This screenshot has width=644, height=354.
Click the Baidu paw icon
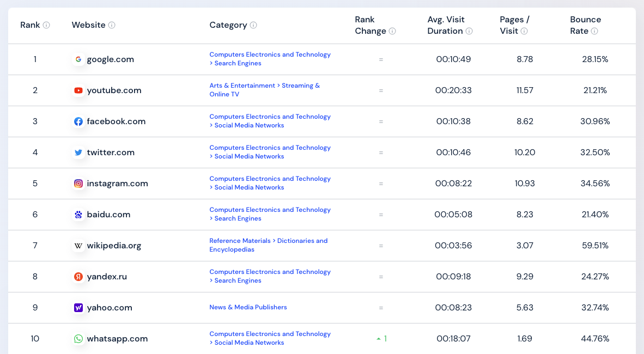[78, 215]
